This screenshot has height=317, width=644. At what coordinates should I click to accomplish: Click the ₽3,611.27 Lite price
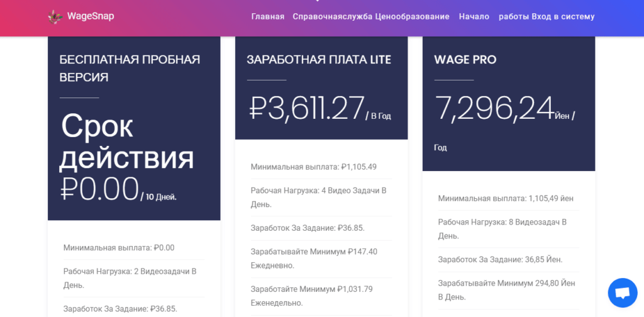point(307,108)
